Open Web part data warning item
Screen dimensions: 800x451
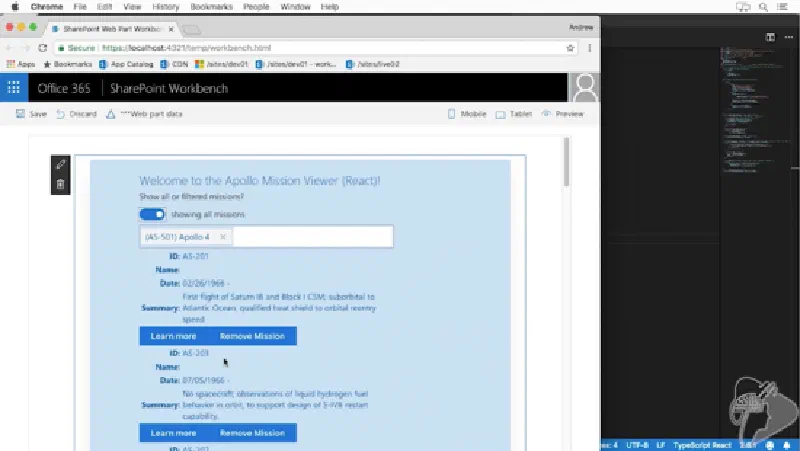[x=144, y=114]
